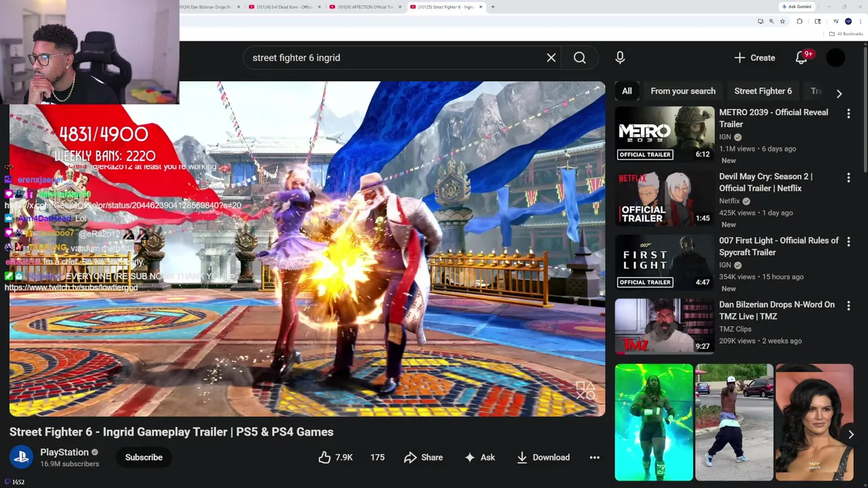Clear the search box with the X icon
Image resolution: width=868 pixels, height=488 pixels.
coord(551,58)
